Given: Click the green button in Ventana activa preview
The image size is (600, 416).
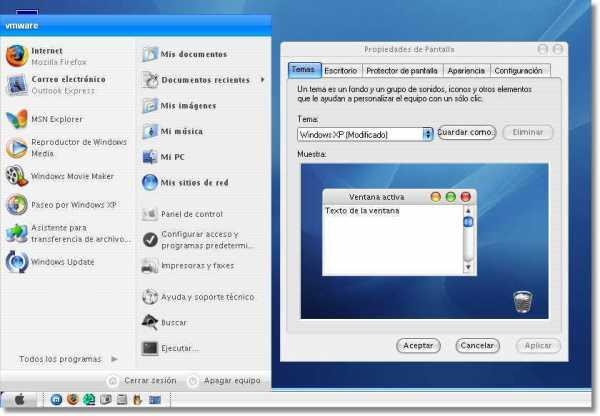Looking at the screenshot, I should [451, 197].
